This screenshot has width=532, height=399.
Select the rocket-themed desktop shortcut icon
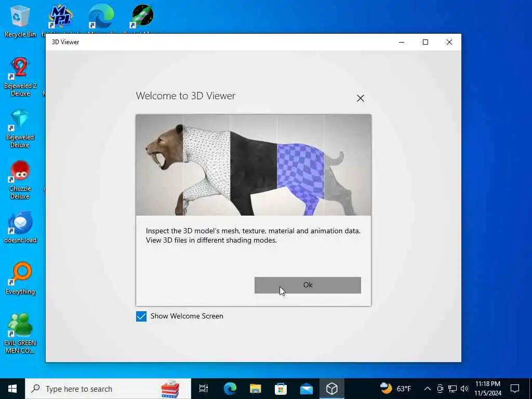[142, 16]
